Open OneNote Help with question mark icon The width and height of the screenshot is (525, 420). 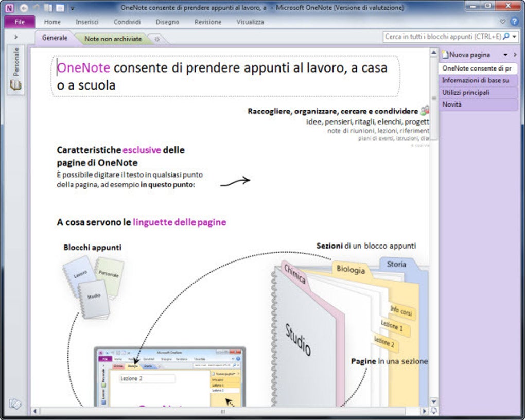click(514, 22)
